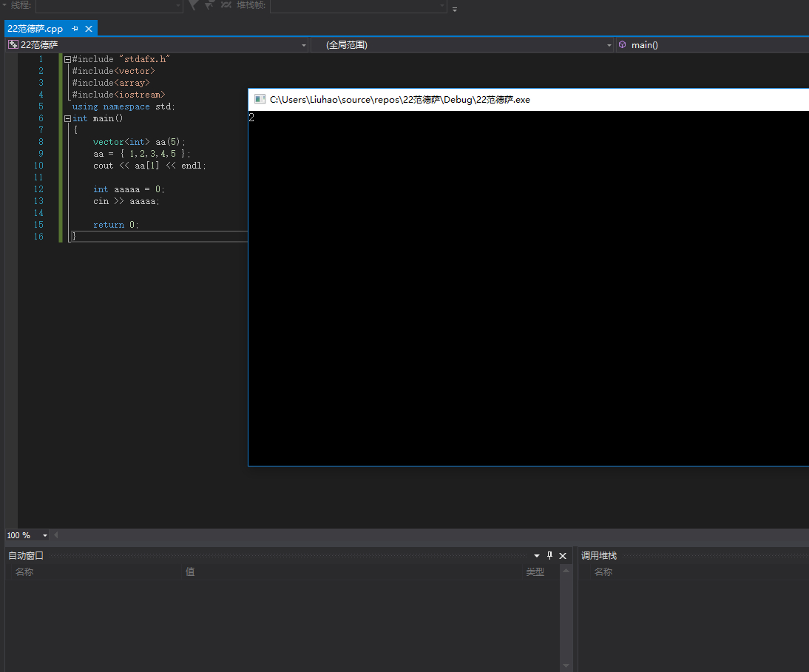
Task: Close the 22范德萨.cpp editor tab
Action: pyautogui.click(x=89, y=29)
